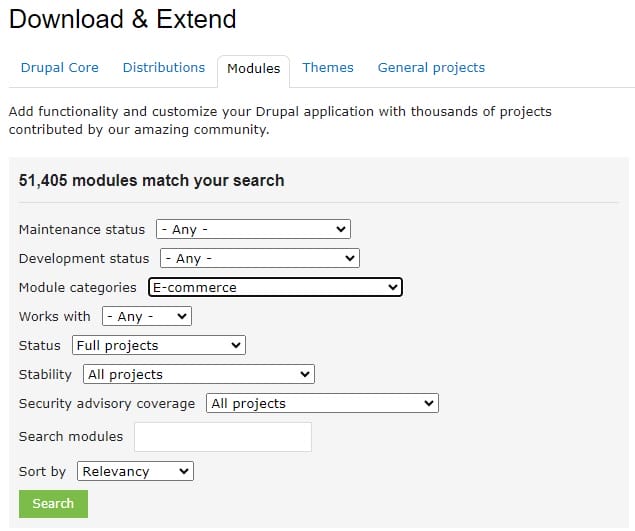Viewport: 635px width, 531px height.
Task: Click the Security advisory coverage label
Action: click(107, 404)
